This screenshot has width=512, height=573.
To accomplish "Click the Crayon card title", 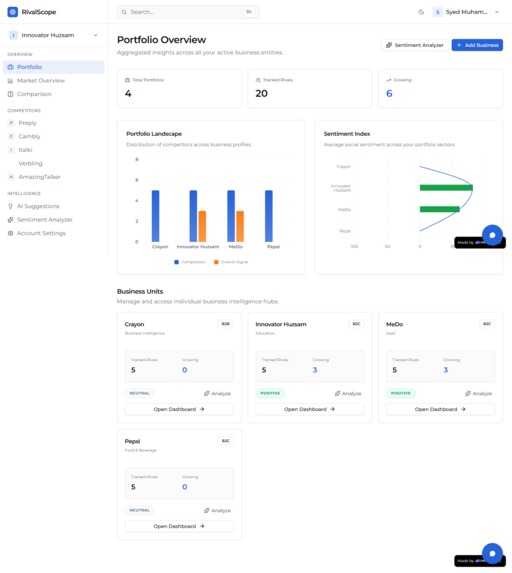I will click(x=134, y=324).
